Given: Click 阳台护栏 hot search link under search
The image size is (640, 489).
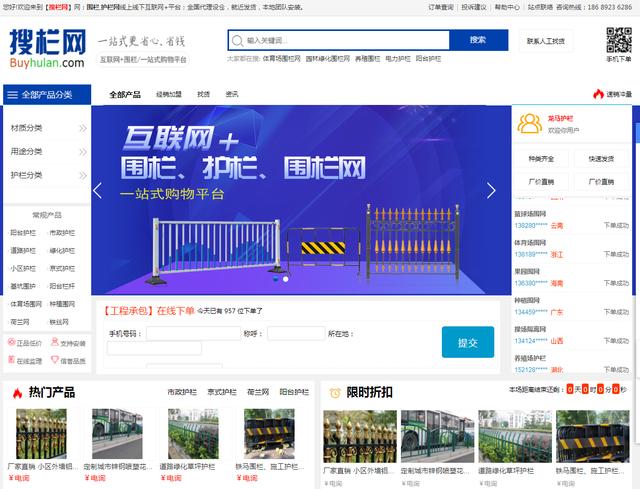Looking at the screenshot, I should [x=428, y=59].
